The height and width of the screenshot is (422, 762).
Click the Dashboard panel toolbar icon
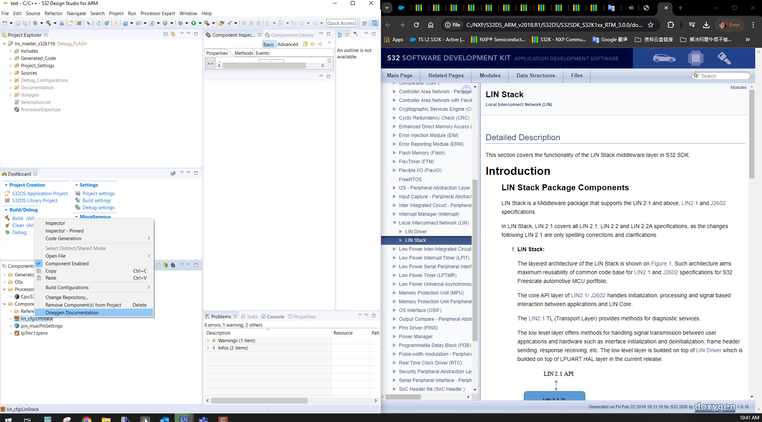pyautogui.click(x=173, y=173)
